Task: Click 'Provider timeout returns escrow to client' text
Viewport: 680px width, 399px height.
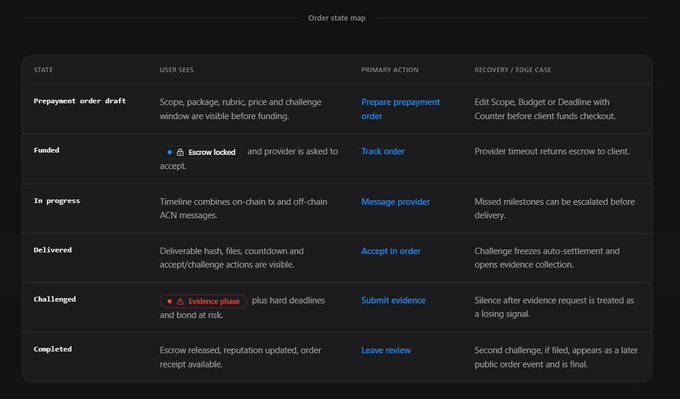Action: pos(552,151)
